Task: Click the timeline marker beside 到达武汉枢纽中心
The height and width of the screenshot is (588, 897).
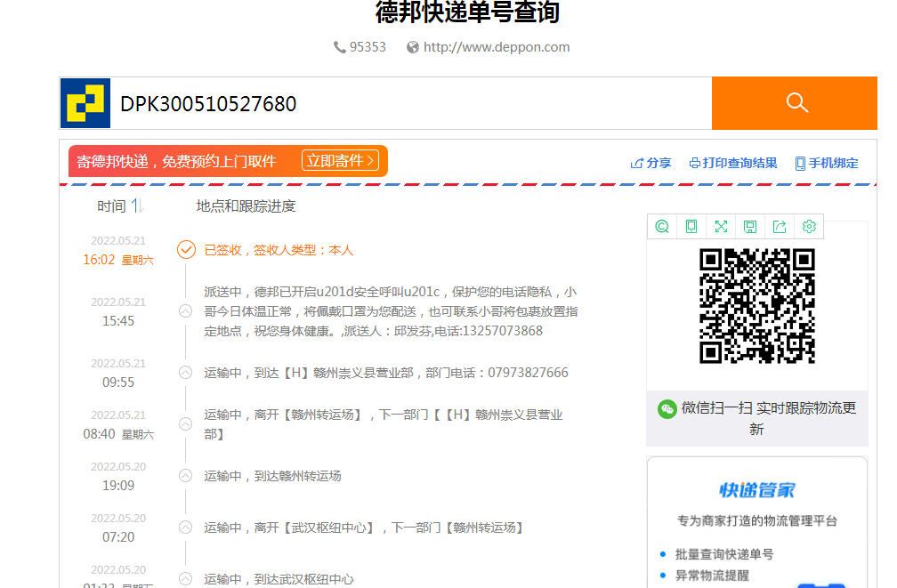Action: click(x=185, y=579)
